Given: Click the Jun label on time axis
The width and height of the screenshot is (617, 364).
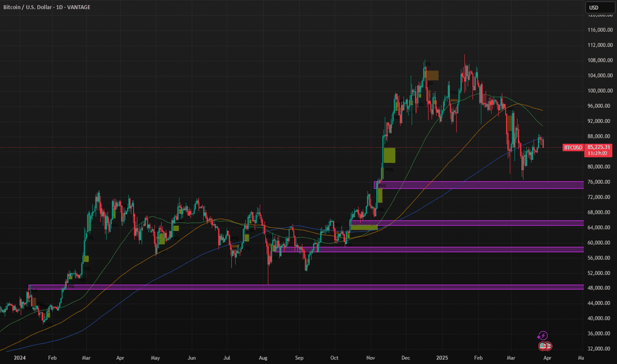Looking at the screenshot, I should 191,358.
